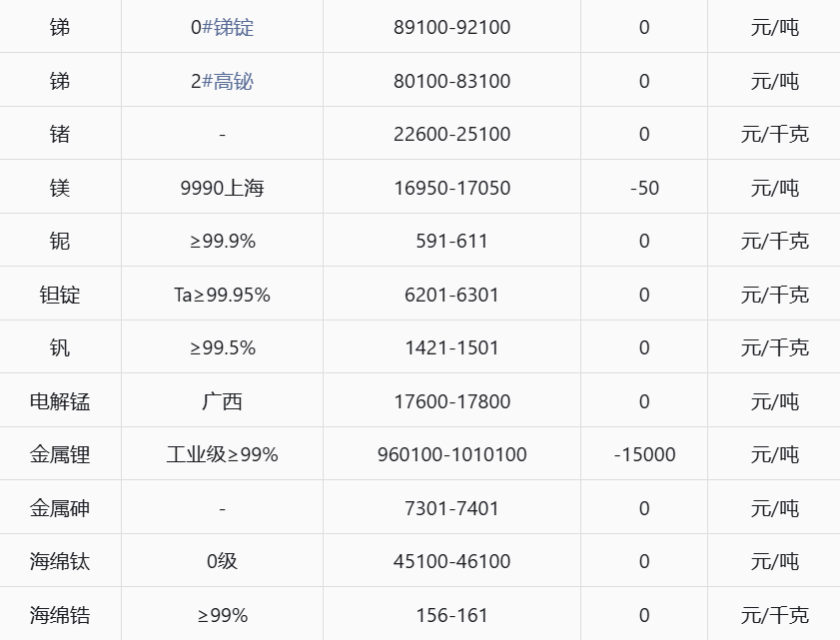Screen dimensions: 840x640
Task: Click 海绵锆 unit 元/千克
Action: click(775, 615)
